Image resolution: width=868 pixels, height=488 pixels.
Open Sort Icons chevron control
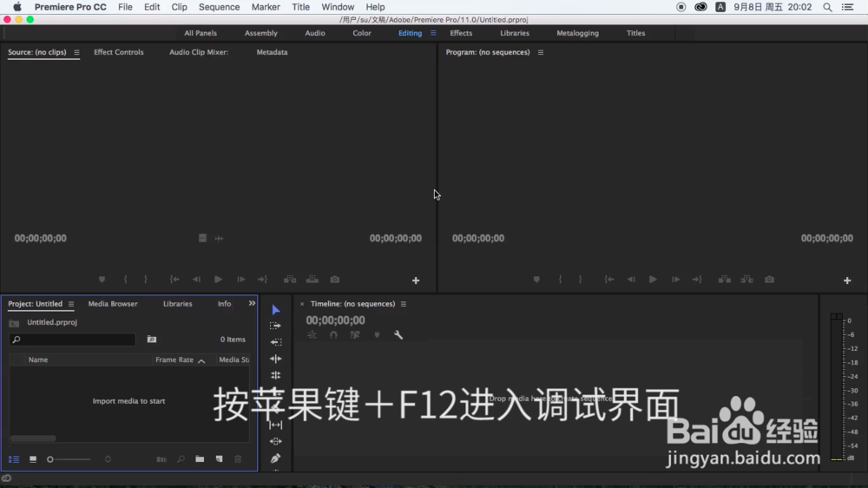tap(108, 459)
